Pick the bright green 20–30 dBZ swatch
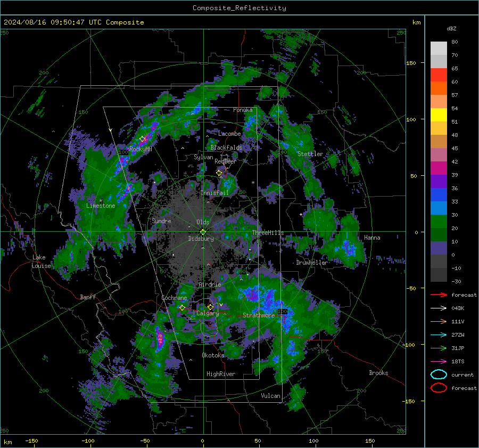 click(439, 221)
